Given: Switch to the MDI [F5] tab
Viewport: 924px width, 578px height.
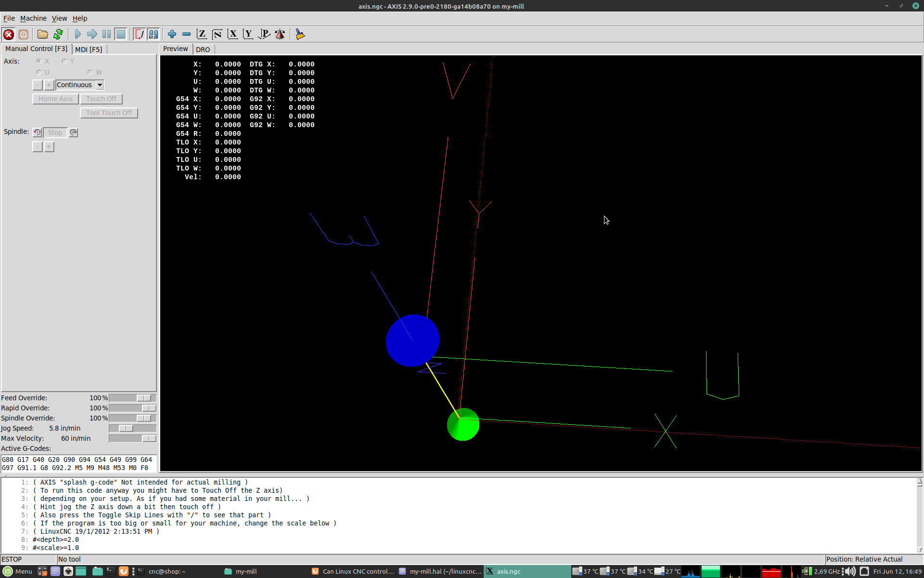Looking at the screenshot, I should pyautogui.click(x=89, y=49).
